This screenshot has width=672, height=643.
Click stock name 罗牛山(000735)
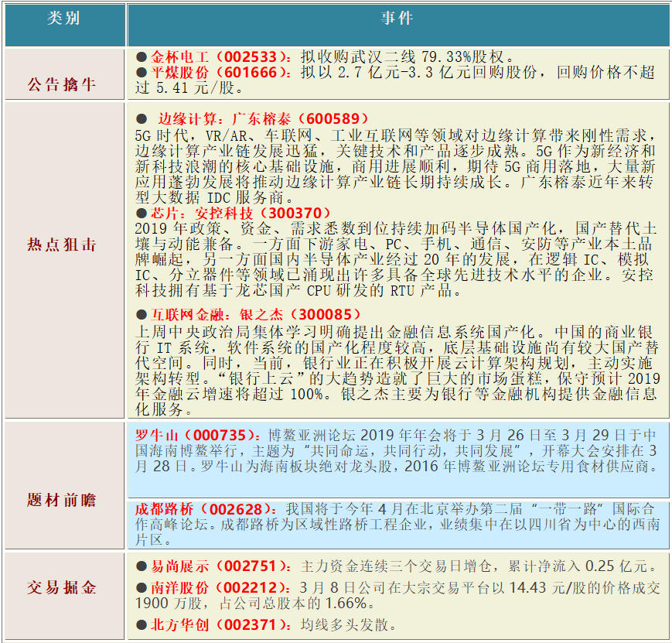click(x=197, y=436)
